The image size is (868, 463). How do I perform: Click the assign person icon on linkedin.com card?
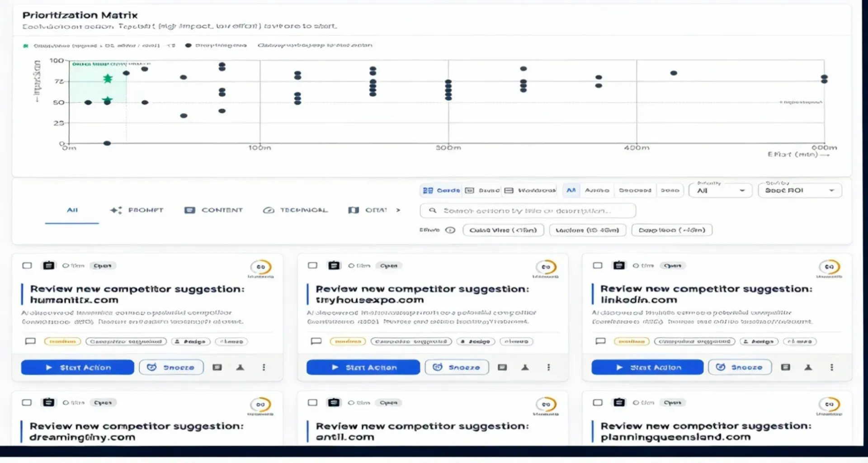click(808, 367)
